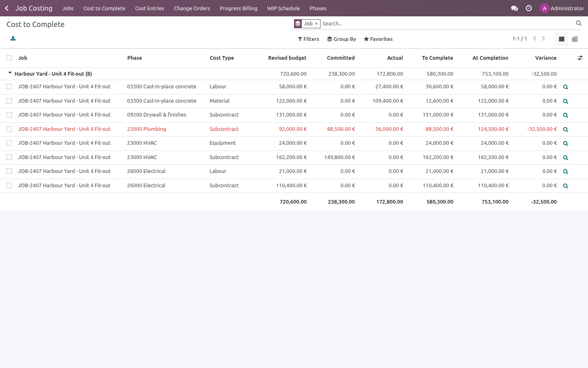This screenshot has height=368, width=588.
Task: Check the Cast-in-place concrete Material row
Action: 9,101
